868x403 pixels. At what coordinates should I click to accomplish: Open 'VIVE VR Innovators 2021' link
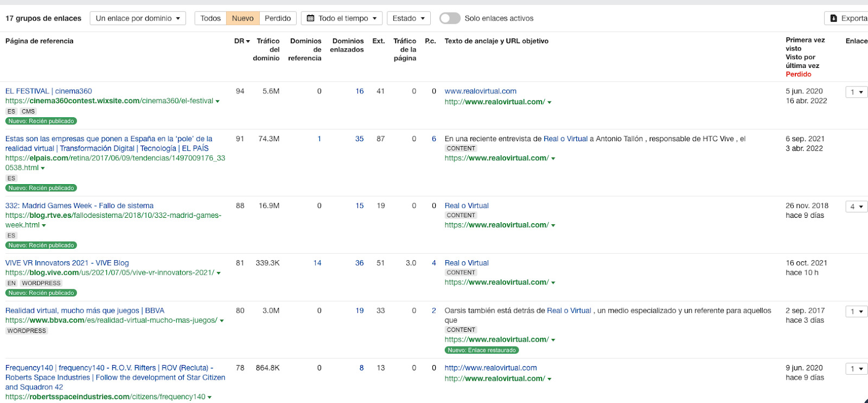click(67, 263)
